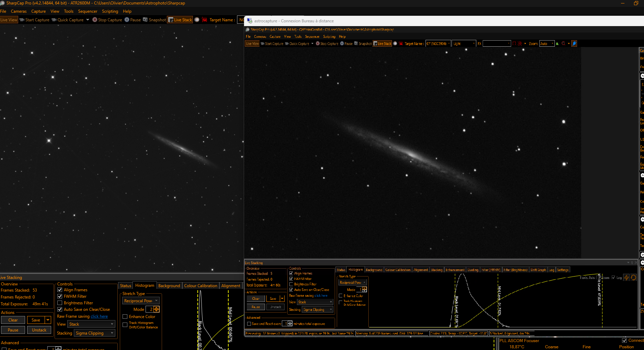
Task: Switch to Colour Calibration tab in local panel
Action: tap(201, 286)
